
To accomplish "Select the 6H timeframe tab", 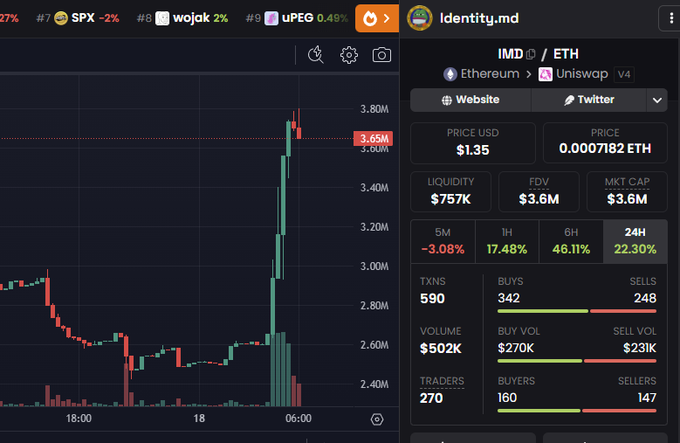I will click(571, 241).
